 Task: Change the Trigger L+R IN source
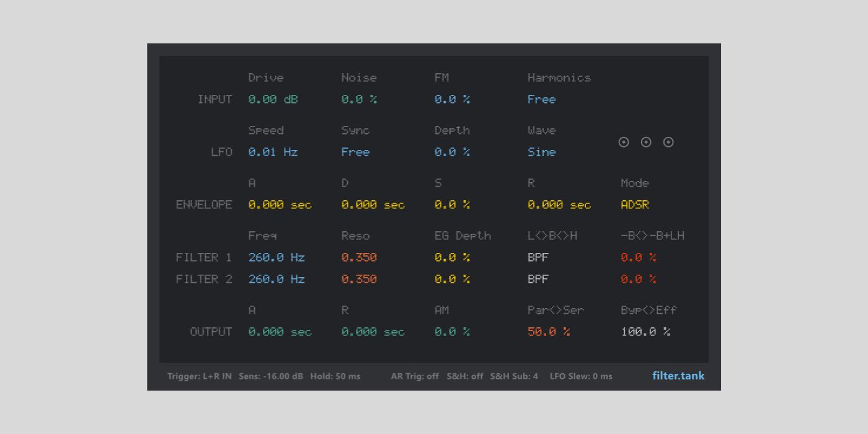point(200,376)
